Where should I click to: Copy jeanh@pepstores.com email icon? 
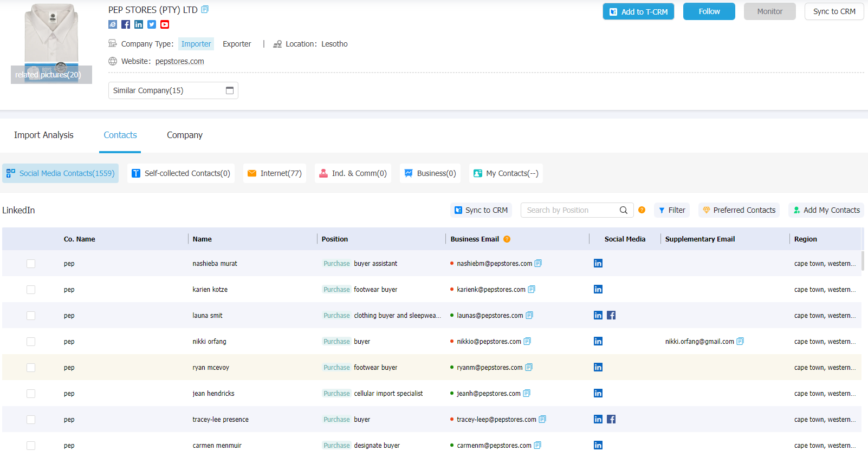click(527, 394)
